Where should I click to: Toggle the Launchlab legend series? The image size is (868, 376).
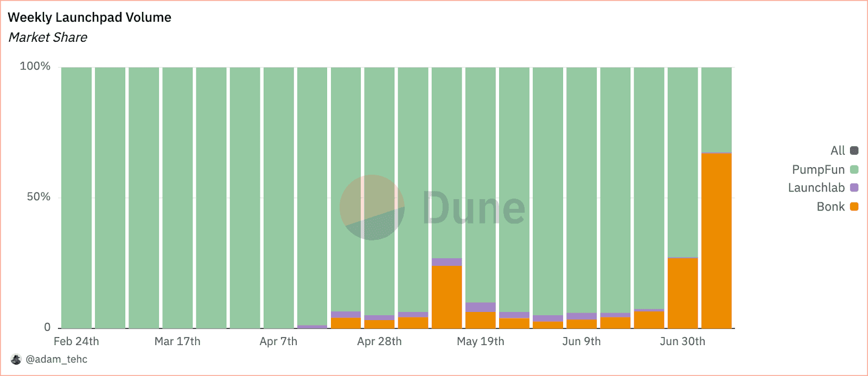coord(823,188)
